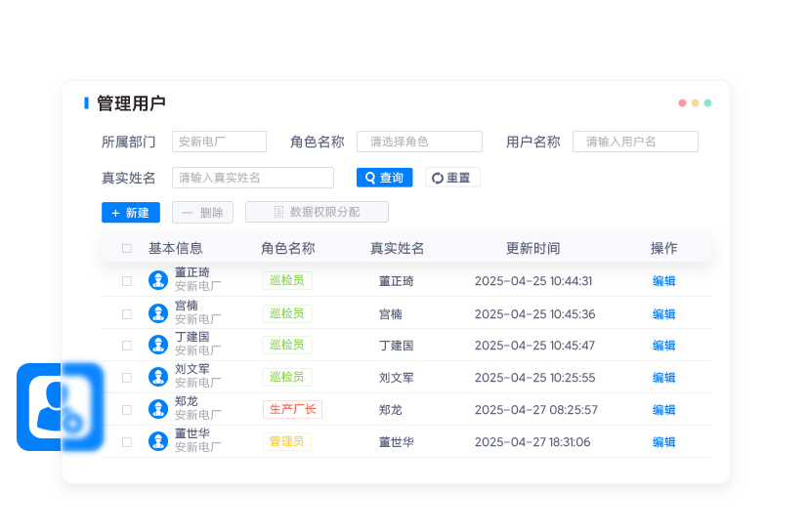Click the avatar icon for 宫楠
The width and height of the screenshot is (808, 532).
[x=158, y=313]
